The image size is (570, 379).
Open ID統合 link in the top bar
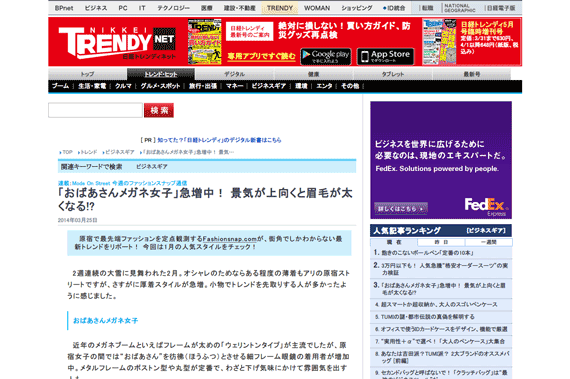[394, 8]
